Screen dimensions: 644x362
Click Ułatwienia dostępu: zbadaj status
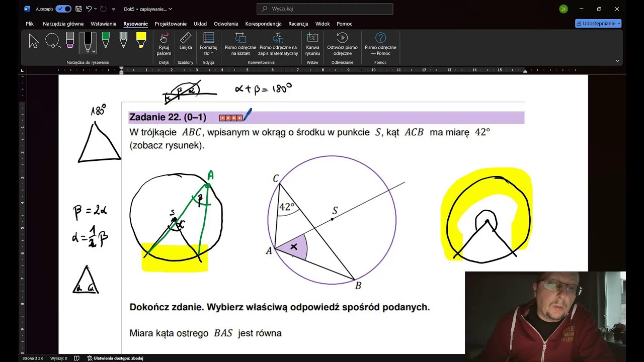pyautogui.click(x=115, y=358)
